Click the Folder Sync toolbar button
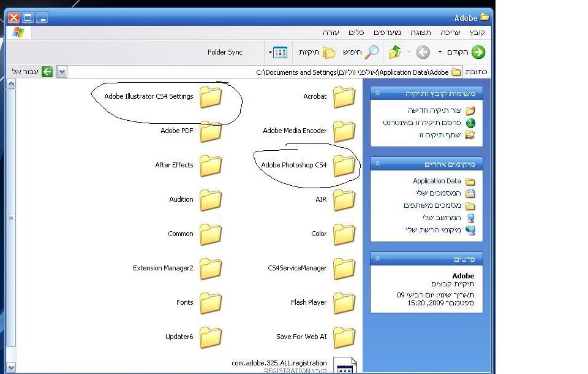The width and height of the screenshot is (588, 374). tap(225, 52)
